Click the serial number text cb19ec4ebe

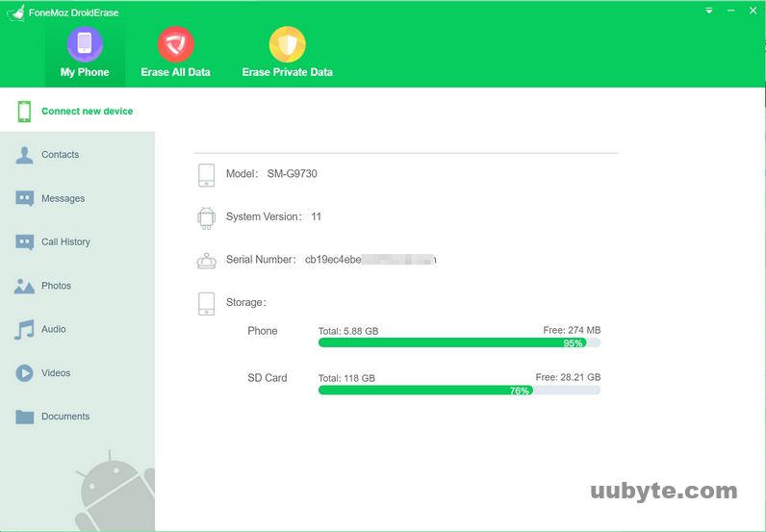coord(333,260)
